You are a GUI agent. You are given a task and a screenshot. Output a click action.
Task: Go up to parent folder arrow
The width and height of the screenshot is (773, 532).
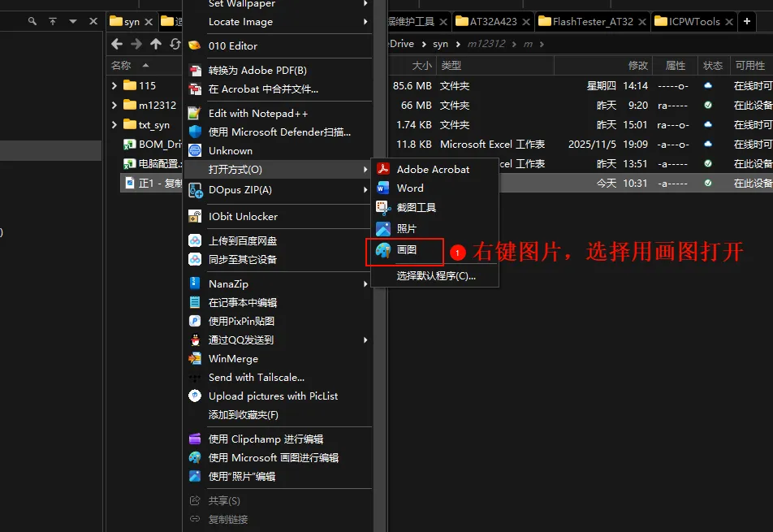point(156,44)
